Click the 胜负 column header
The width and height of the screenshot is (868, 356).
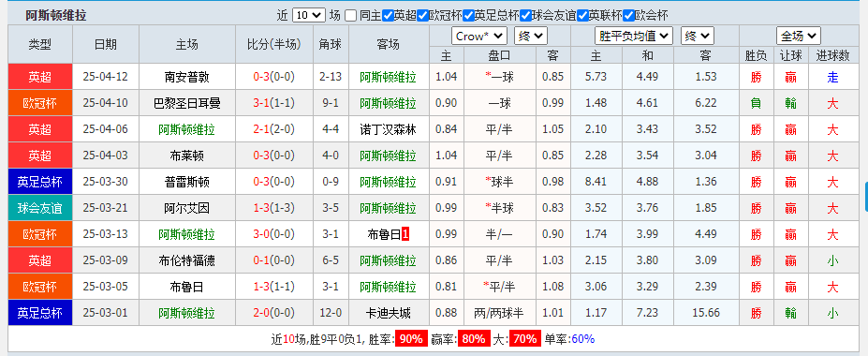coord(757,55)
